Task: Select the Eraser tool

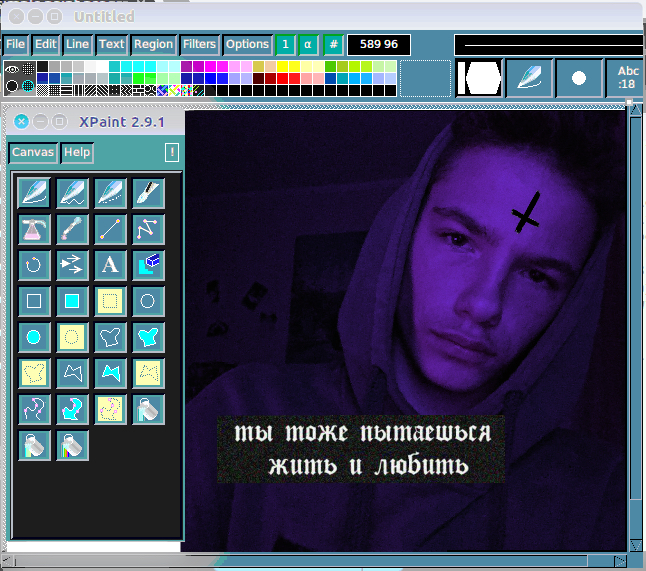Action: pos(148,265)
